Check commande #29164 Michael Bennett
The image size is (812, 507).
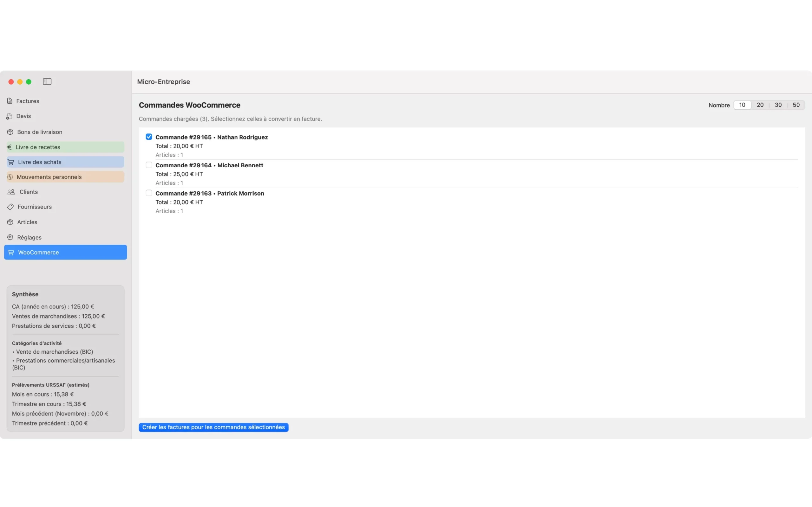pos(149,165)
